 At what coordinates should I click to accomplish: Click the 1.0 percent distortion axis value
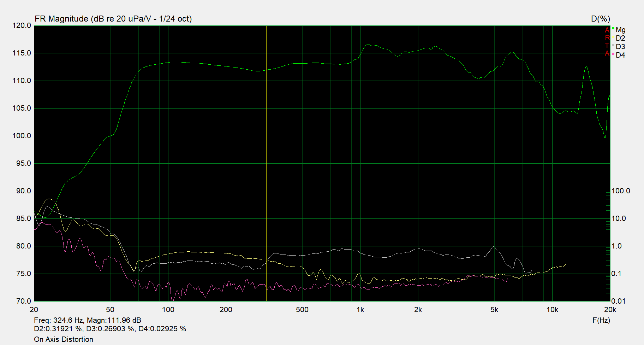click(616, 246)
